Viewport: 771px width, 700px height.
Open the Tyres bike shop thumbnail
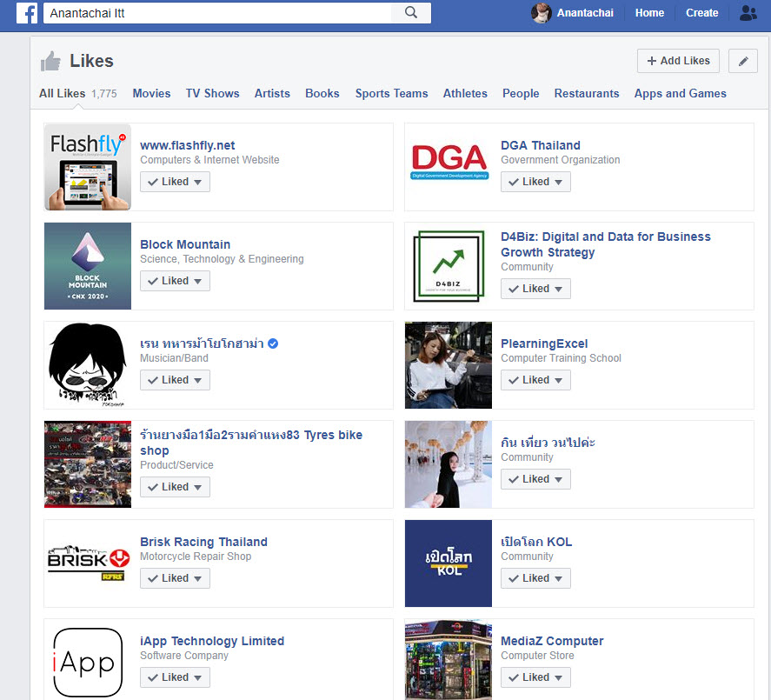click(88, 464)
